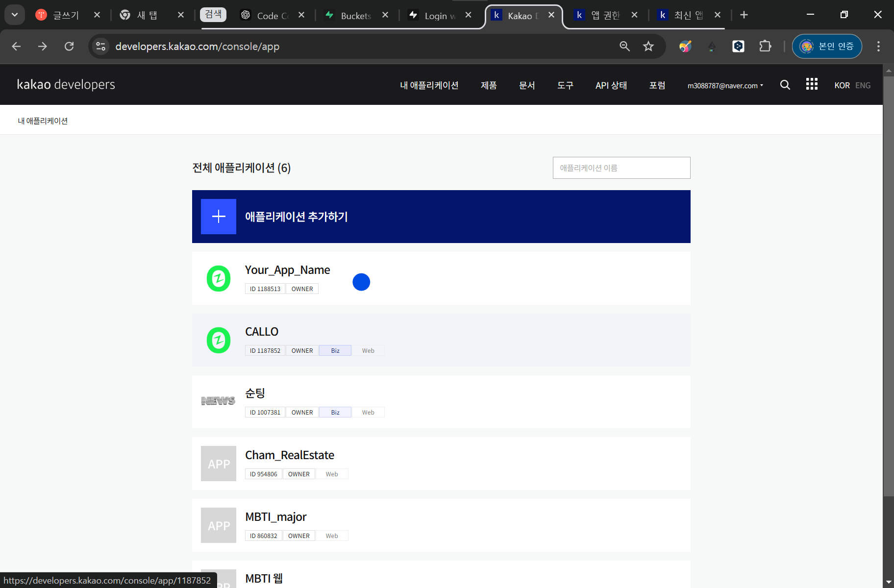Open the 순팅 application
Viewport: 894px width, 588px height.
point(441,402)
